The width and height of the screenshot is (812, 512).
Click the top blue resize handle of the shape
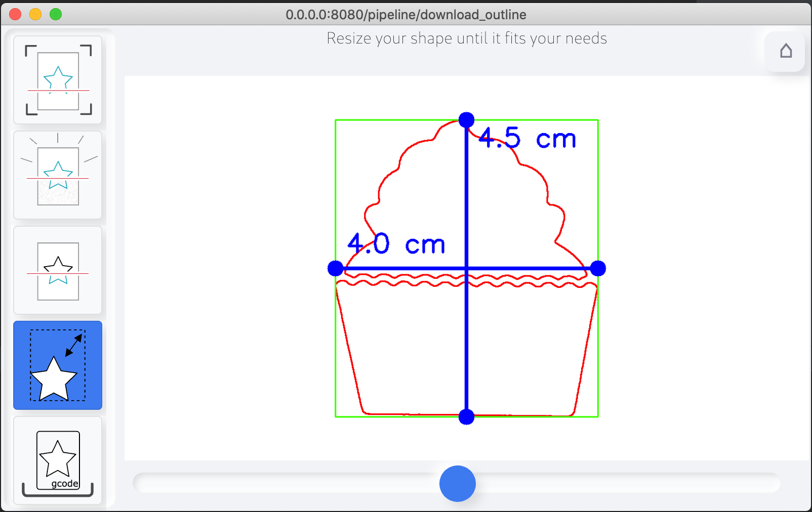pos(466,120)
